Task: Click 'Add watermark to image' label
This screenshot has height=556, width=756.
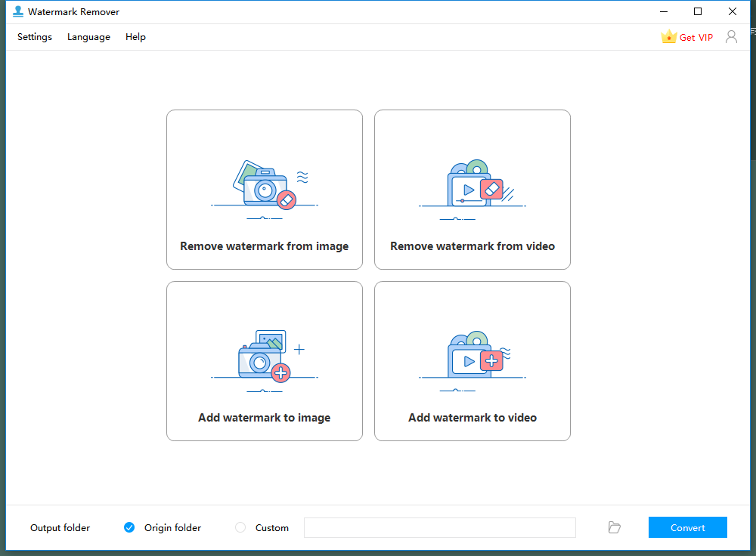Action: pos(264,418)
